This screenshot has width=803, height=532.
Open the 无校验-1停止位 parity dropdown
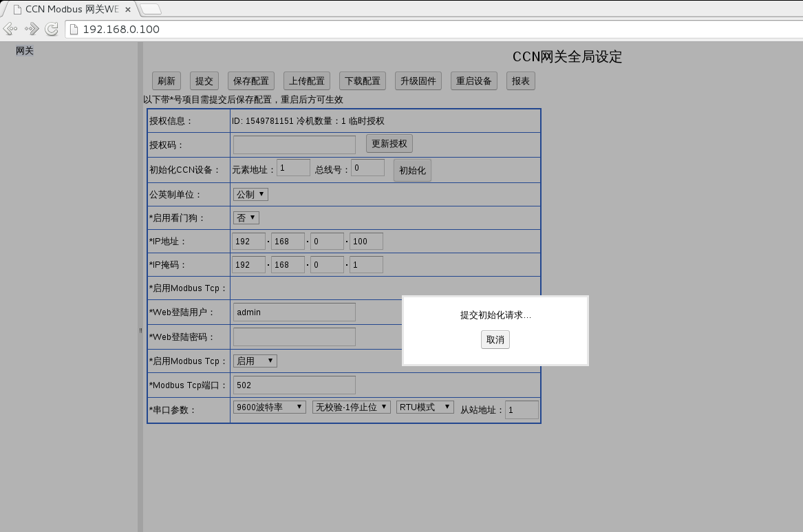352,407
